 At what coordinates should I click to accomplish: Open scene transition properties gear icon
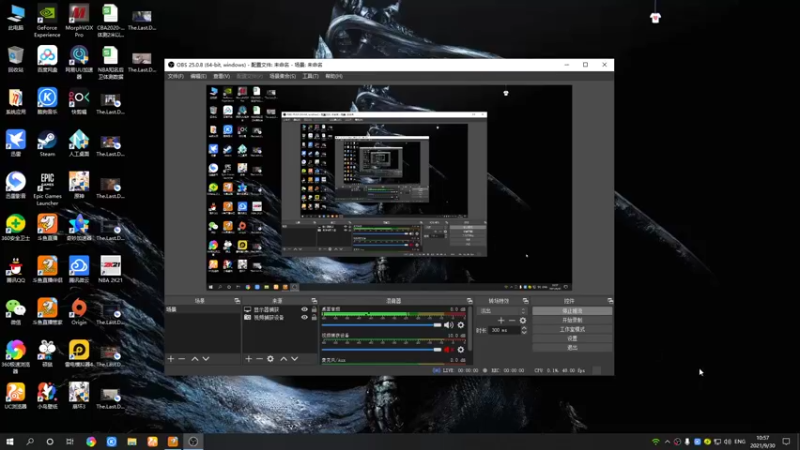[522, 320]
